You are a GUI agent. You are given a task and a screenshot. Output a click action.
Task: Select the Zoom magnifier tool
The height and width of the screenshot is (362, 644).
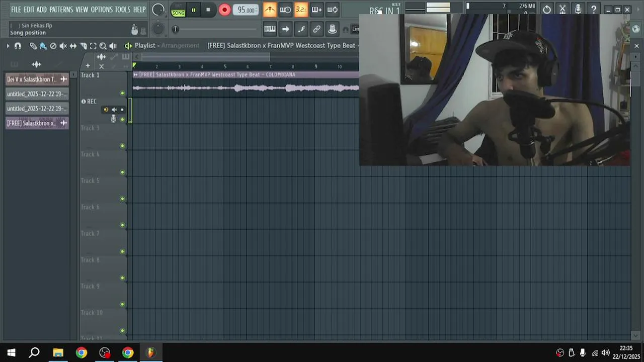click(103, 46)
